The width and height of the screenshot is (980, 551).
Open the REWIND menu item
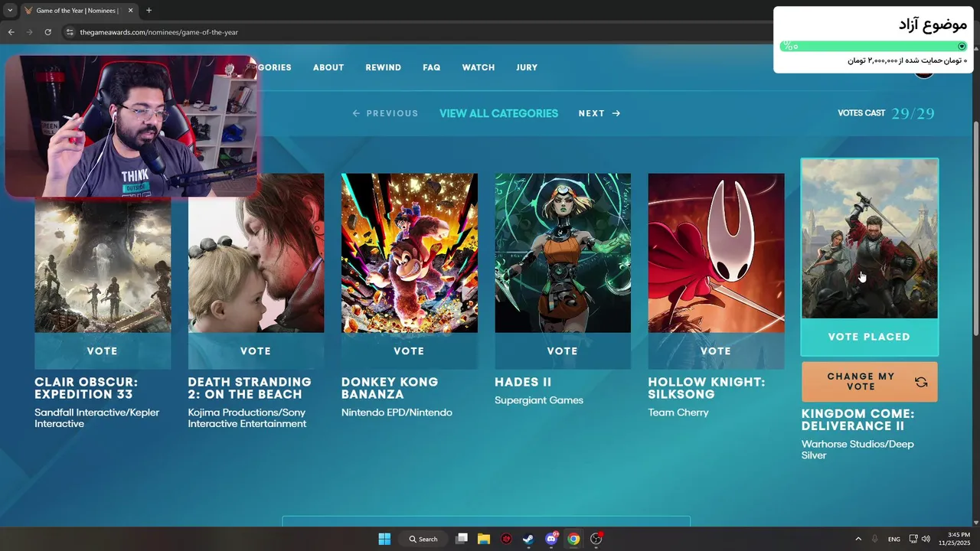coord(384,67)
